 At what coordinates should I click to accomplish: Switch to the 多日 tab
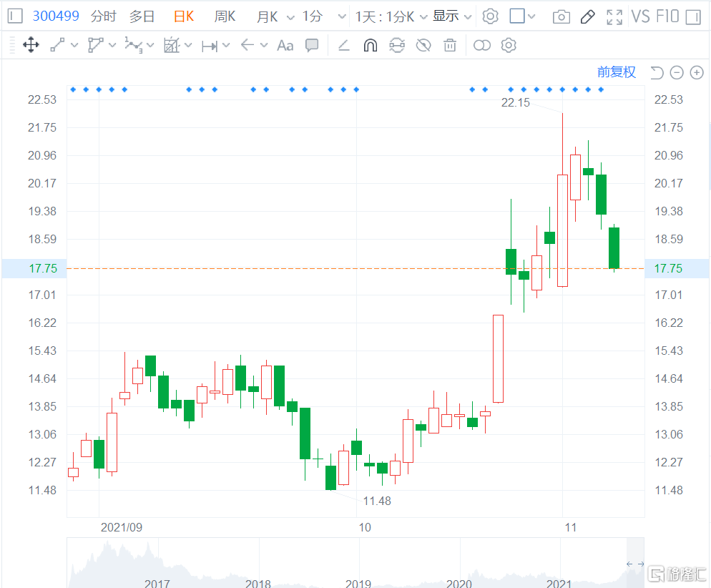[142, 16]
